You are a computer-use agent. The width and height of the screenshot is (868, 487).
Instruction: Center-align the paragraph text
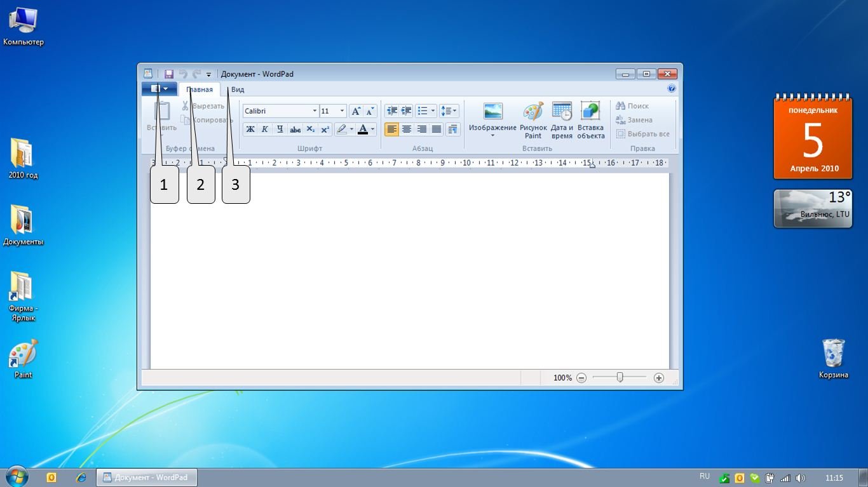[407, 130]
